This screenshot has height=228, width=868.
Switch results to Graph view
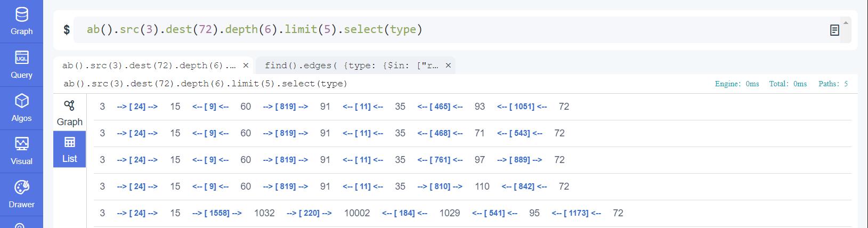pos(70,113)
